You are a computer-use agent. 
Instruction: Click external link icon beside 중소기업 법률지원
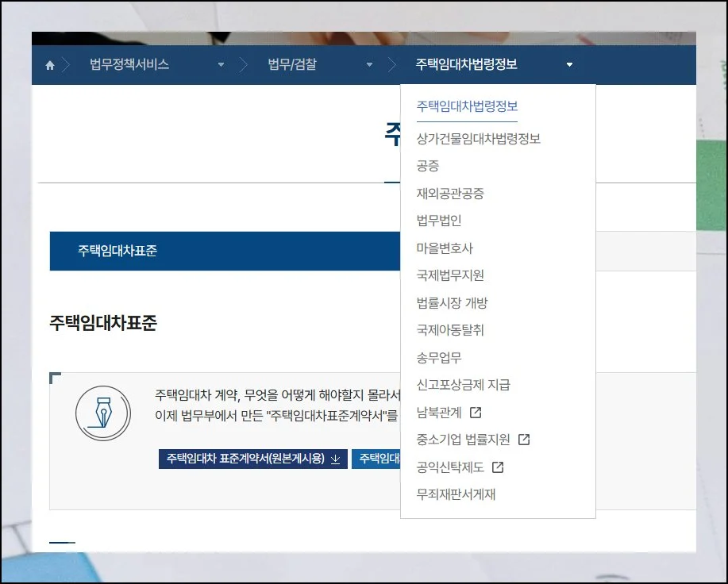click(x=524, y=440)
